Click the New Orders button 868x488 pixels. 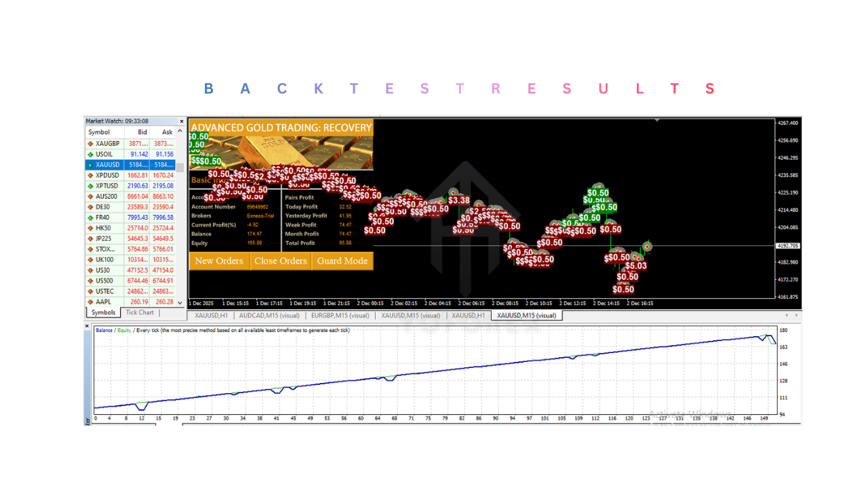click(219, 260)
